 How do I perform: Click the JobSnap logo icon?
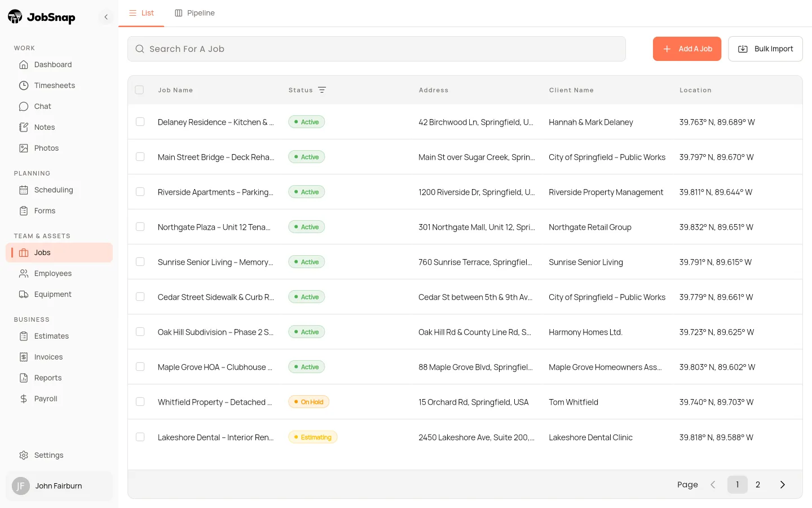(15, 17)
